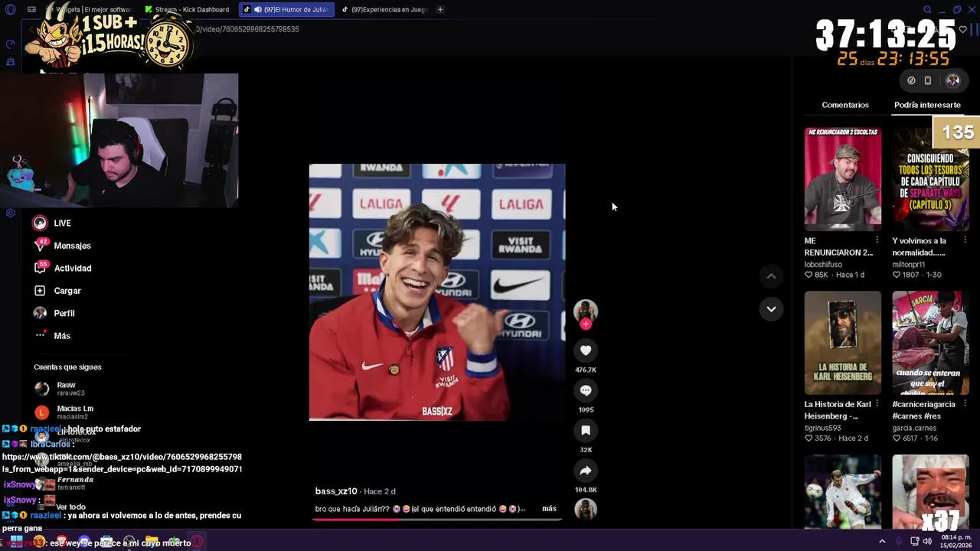980x551 pixels.
Task: Open loboshifuso creator link
Action: coord(823,265)
